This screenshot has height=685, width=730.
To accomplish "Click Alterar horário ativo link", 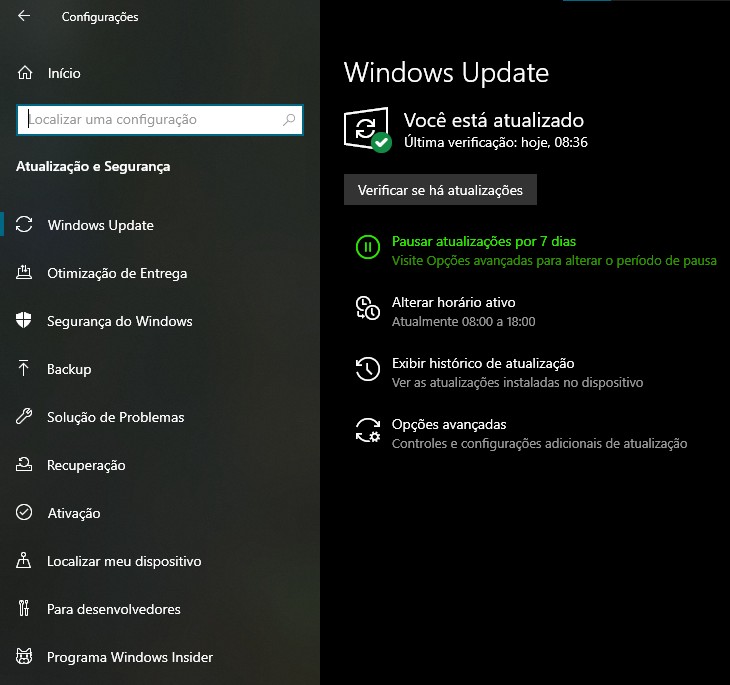I will click(453, 302).
